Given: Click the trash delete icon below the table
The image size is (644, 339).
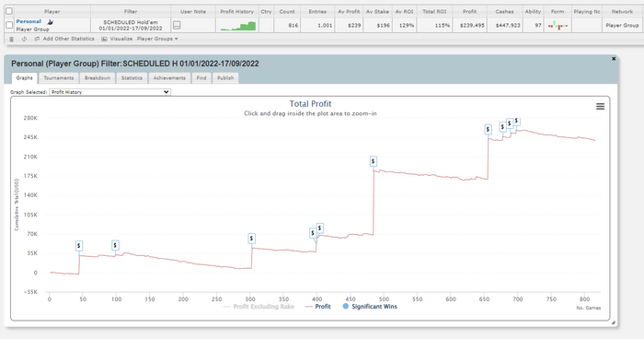Looking at the screenshot, I should coord(11,39).
